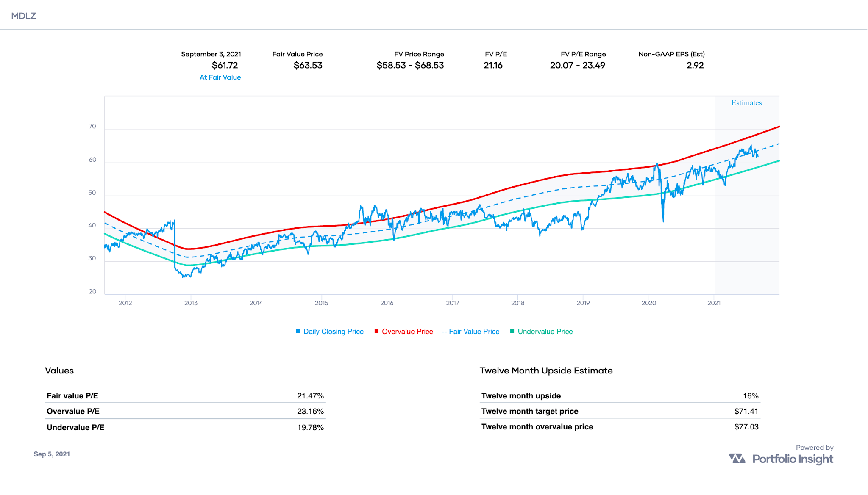The image size is (868, 495).
Task: Click the green Undervalue Price swatch
Action: click(x=512, y=332)
